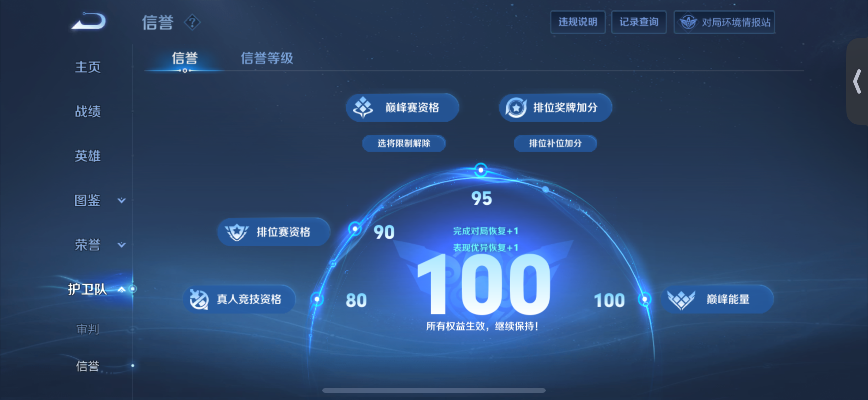
Task: Open the 对局环境情报站 intel station
Action: [724, 22]
